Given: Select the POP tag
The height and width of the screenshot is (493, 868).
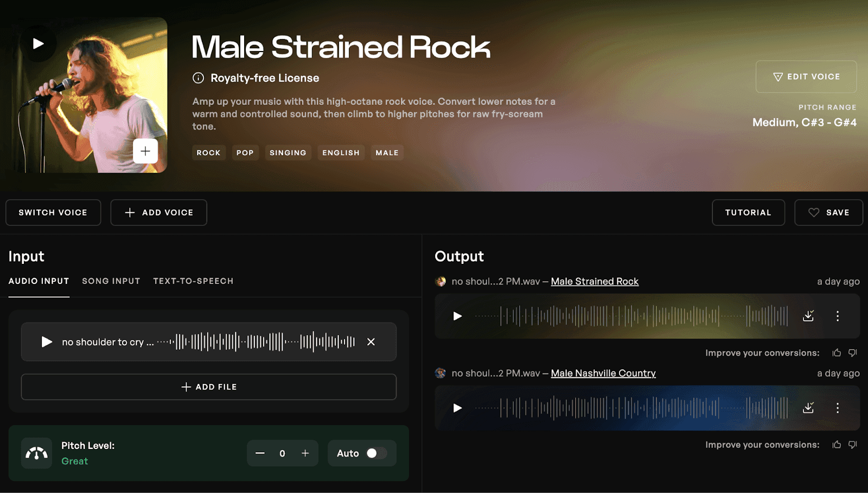Looking at the screenshot, I should tap(245, 153).
